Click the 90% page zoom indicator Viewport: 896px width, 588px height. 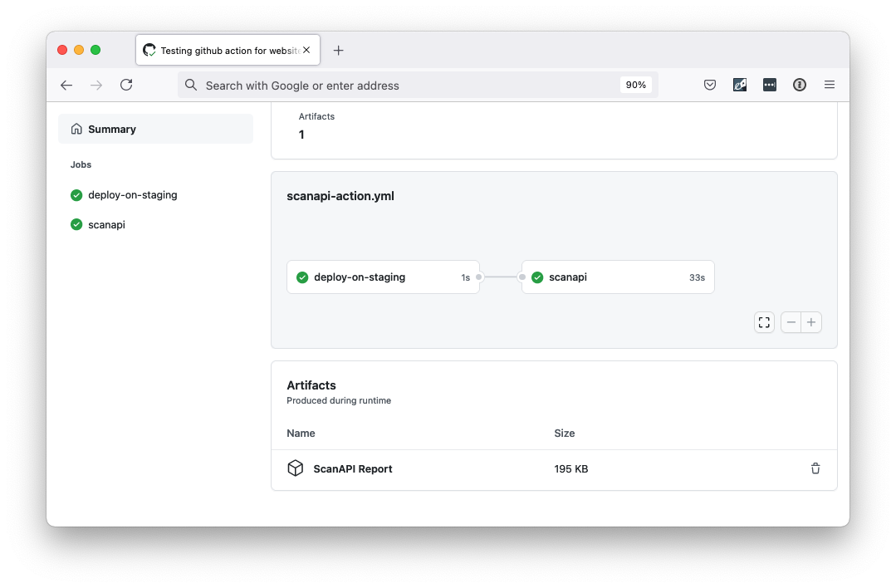point(636,84)
